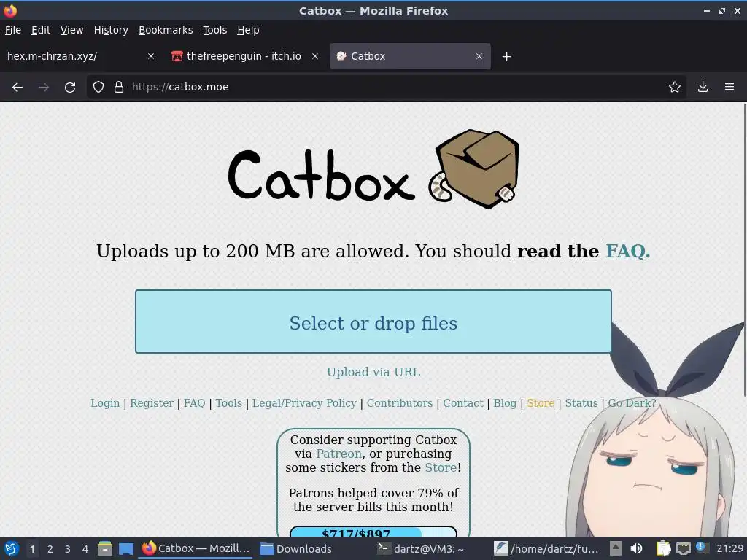Bookmark this page with the star icon
This screenshot has height=560, width=747.
pos(675,87)
